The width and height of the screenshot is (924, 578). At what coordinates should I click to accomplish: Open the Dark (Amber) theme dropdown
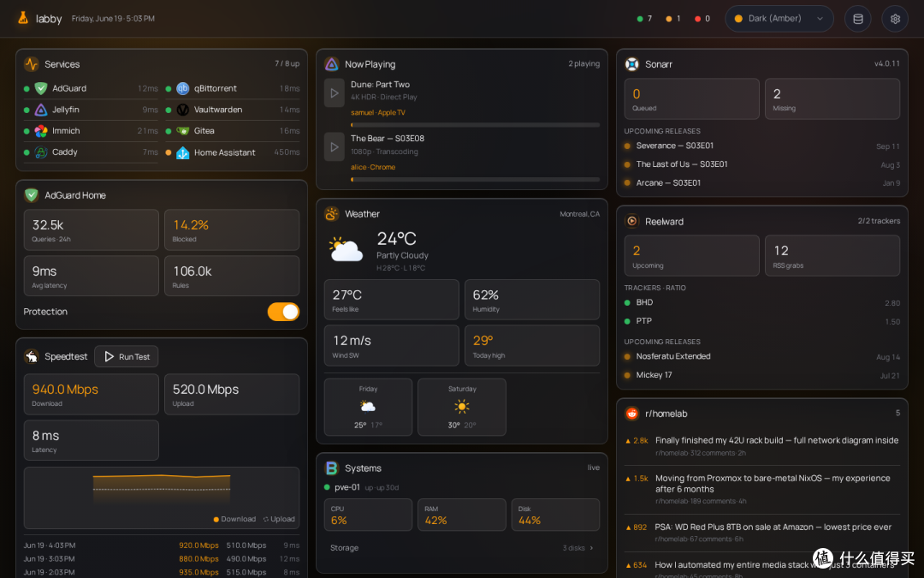click(779, 19)
